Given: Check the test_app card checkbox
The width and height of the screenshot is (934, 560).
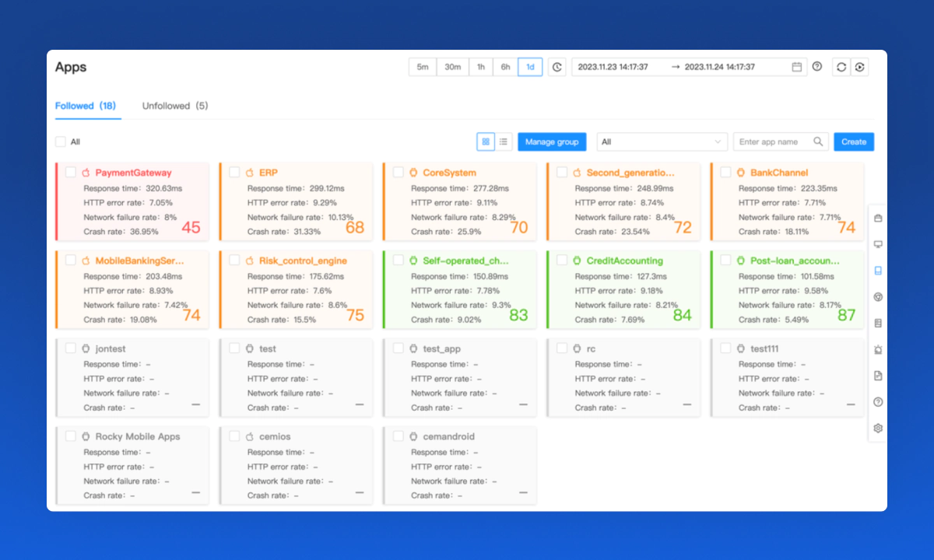Looking at the screenshot, I should pyautogui.click(x=399, y=348).
